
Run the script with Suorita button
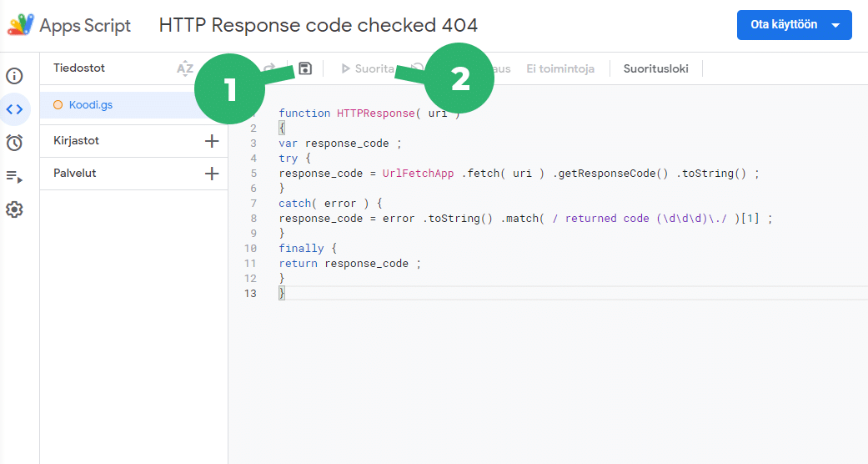click(x=368, y=68)
